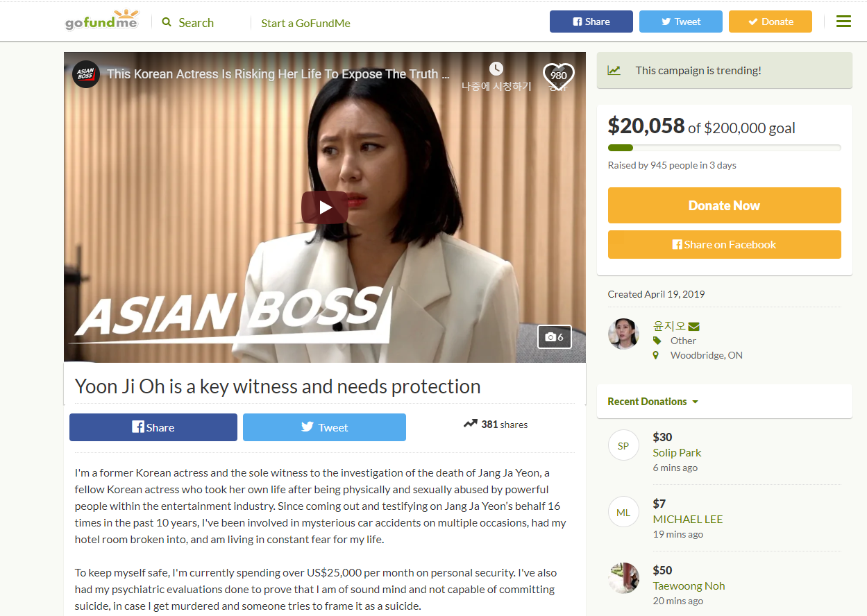Viewport: 867px width, 616px height.
Task: Click the top bar Donate button
Action: coord(770,22)
